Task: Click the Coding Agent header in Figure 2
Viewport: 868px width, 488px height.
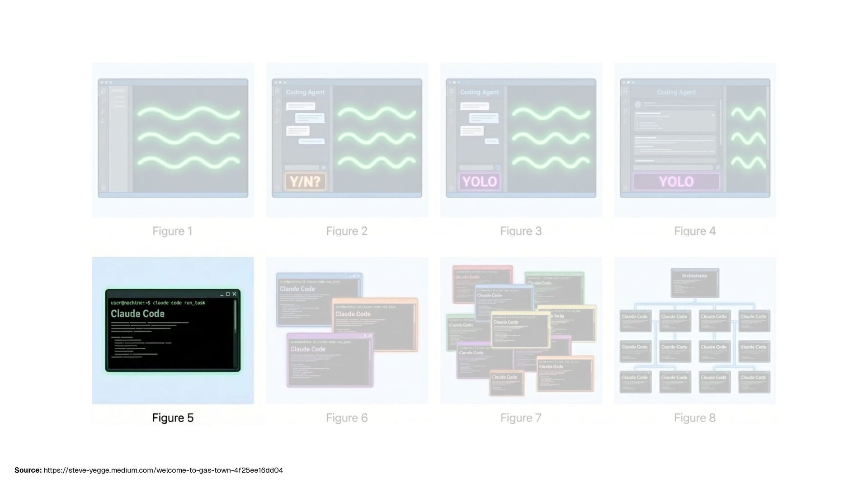Action: 305,92
